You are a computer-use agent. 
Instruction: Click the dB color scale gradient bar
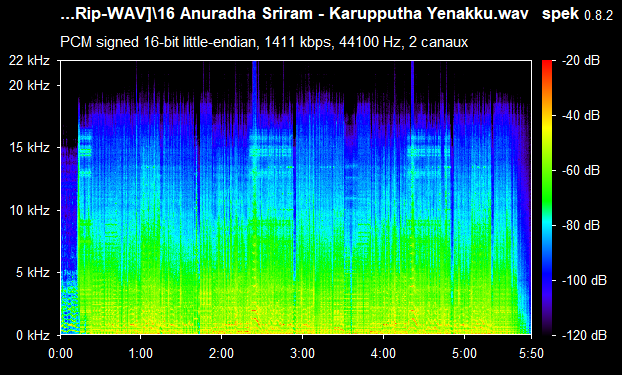(547, 198)
